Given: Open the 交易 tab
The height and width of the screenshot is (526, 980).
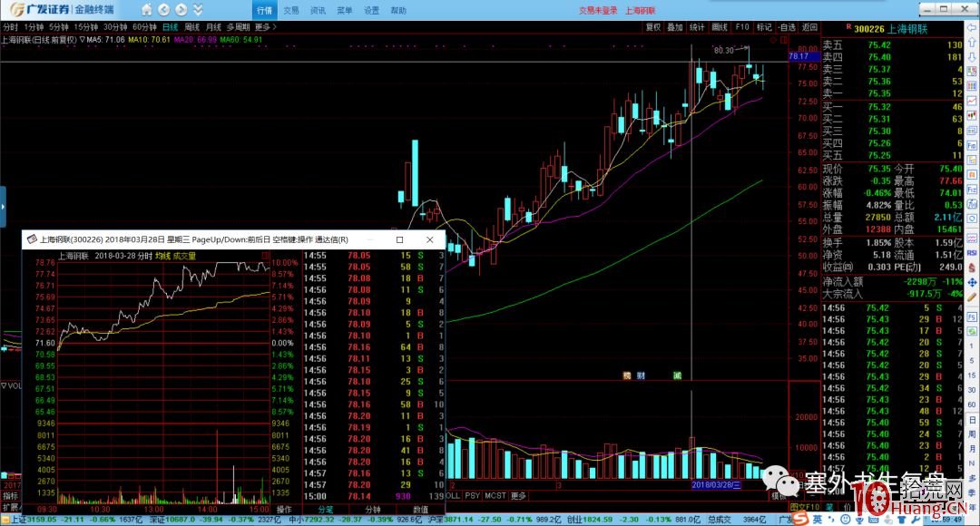Looking at the screenshot, I should point(291,10).
